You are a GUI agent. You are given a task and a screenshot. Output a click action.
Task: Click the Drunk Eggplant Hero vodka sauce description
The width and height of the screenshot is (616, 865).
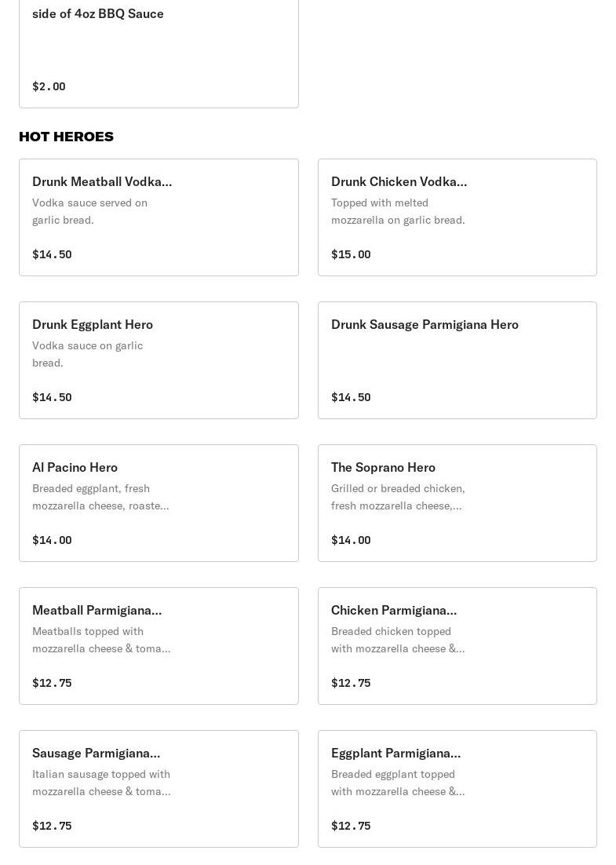(x=87, y=354)
